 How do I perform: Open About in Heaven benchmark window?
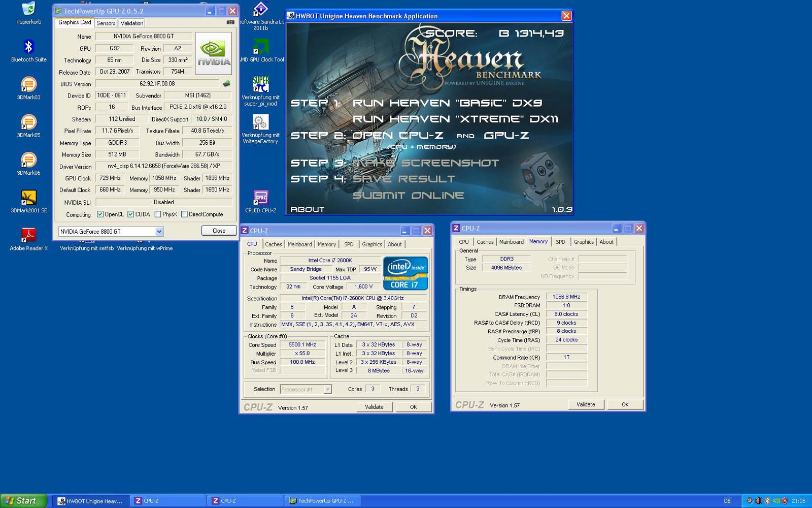click(307, 209)
